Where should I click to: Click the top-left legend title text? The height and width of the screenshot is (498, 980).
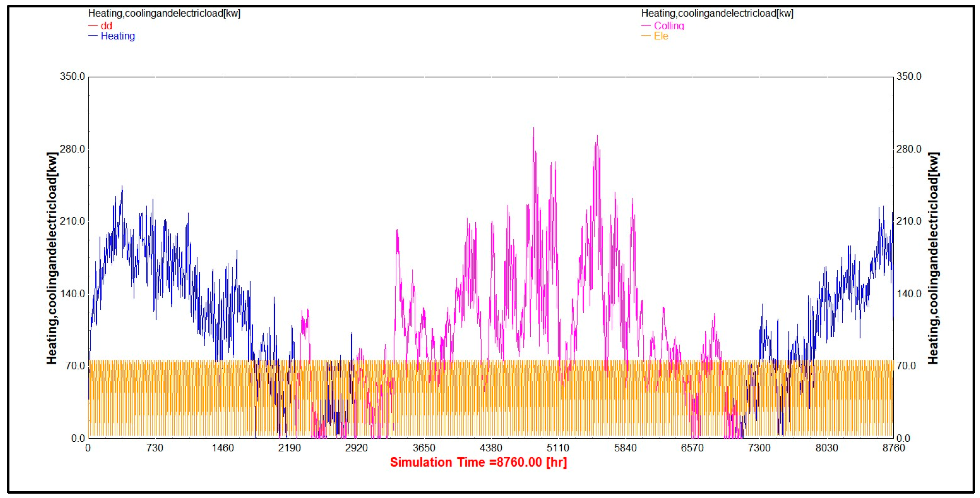coord(164,13)
